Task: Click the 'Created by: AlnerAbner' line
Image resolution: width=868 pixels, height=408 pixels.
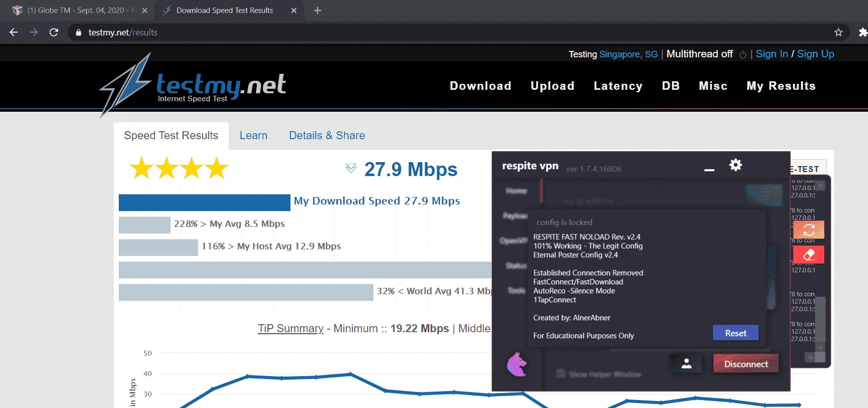Action: pyautogui.click(x=572, y=318)
